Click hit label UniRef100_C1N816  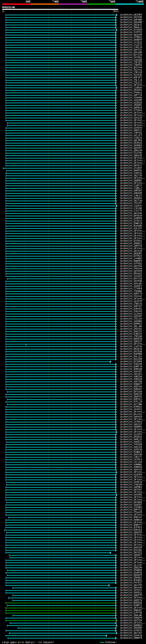tap(131, 88)
